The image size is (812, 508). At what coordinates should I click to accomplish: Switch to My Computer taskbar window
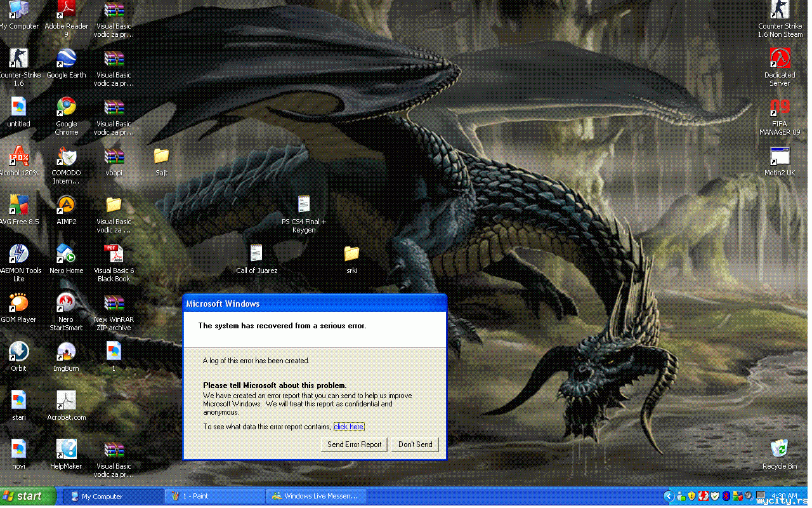pos(114,497)
